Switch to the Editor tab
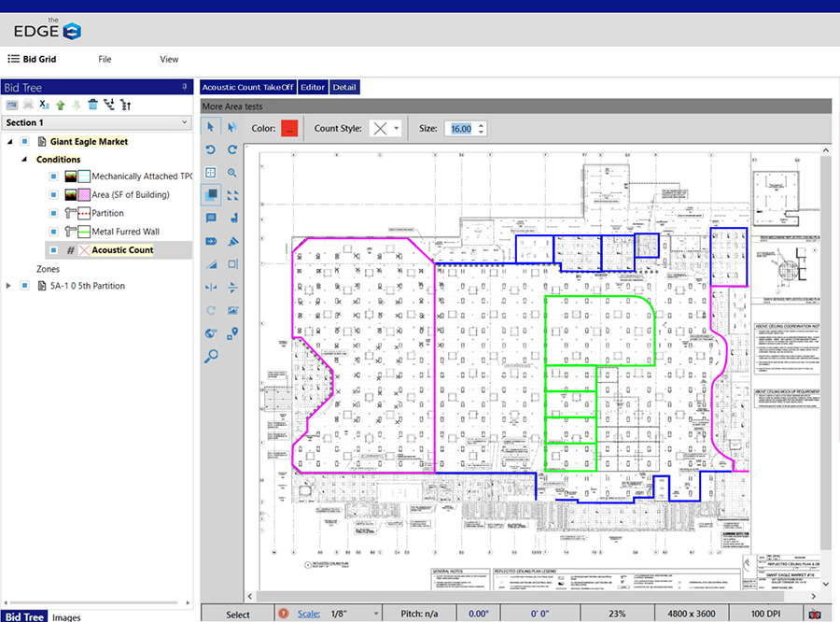Image resolution: width=840 pixels, height=622 pixels. (x=313, y=87)
